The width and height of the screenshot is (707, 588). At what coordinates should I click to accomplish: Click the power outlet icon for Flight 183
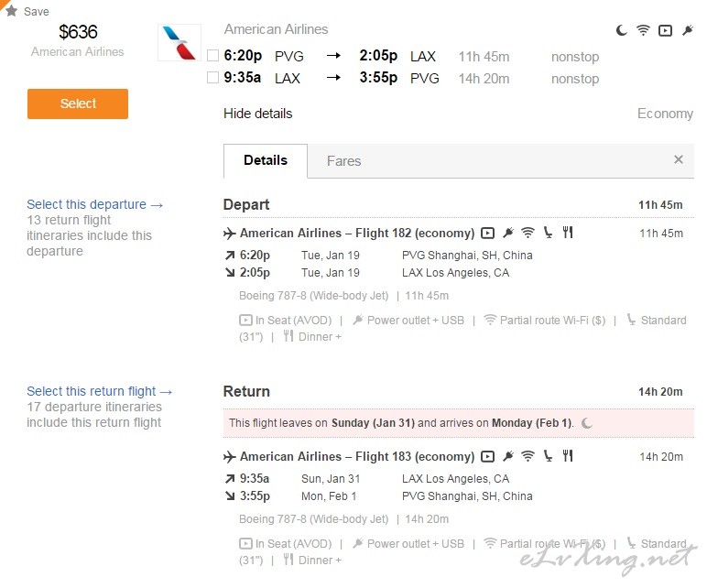(x=508, y=456)
